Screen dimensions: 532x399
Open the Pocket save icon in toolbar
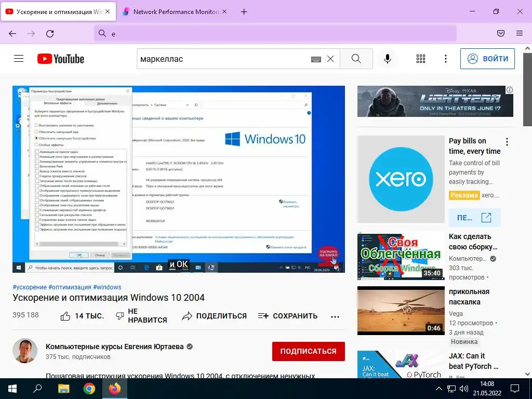pos(501,33)
